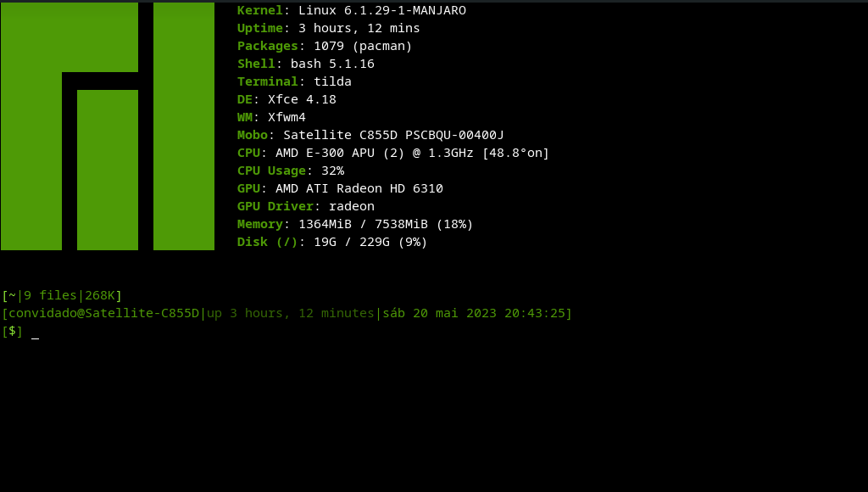
Task: Click the '[$]' shell prompt
Action: click(x=12, y=332)
